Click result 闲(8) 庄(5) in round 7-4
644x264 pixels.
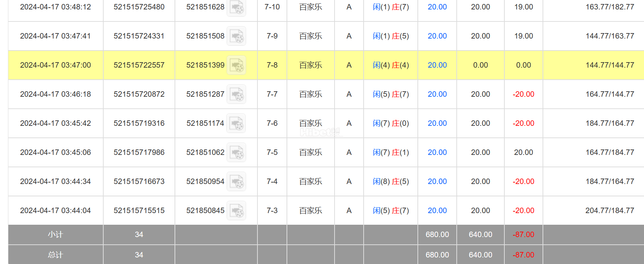coord(391,181)
